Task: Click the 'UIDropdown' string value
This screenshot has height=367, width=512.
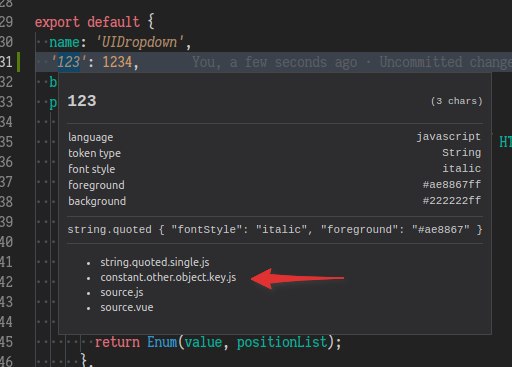Action: point(139,42)
